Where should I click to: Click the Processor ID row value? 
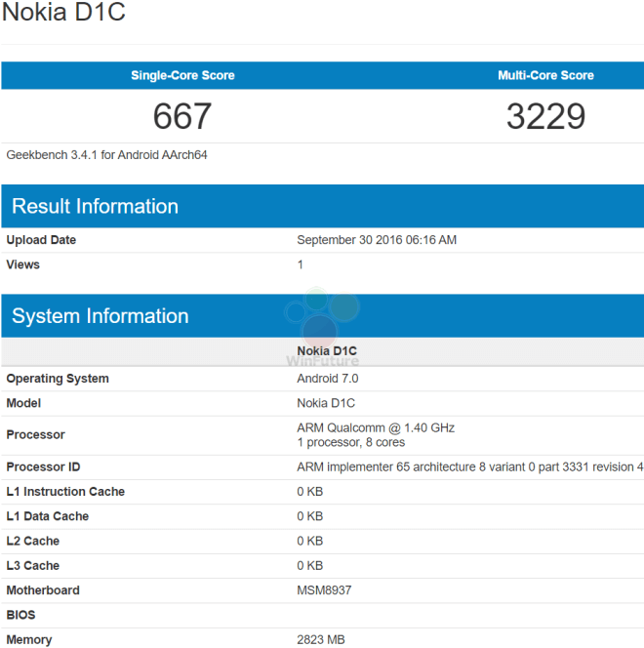[469, 466]
